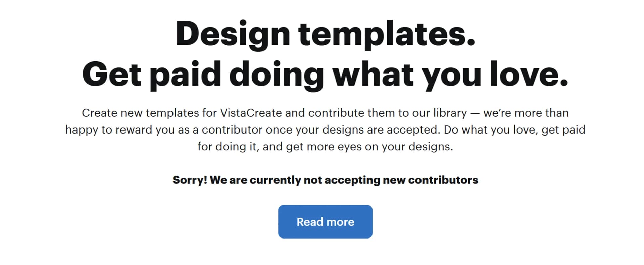Click the word "love." in the large headline

click(529, 74)
